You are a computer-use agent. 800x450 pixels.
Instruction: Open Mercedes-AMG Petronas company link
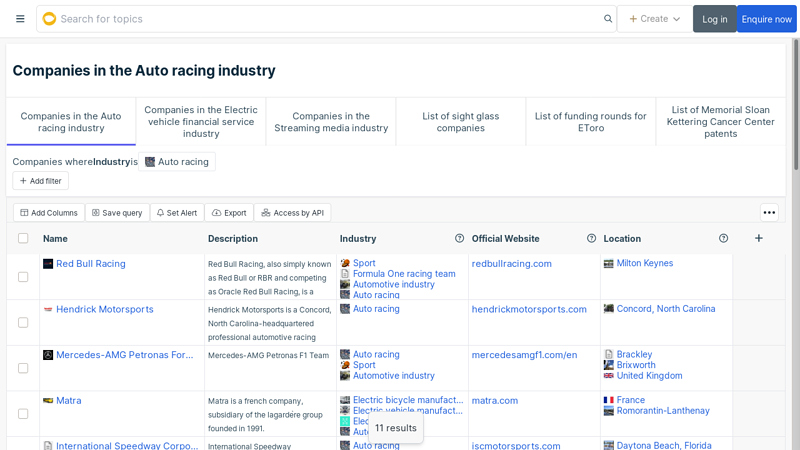click(124, 355)
